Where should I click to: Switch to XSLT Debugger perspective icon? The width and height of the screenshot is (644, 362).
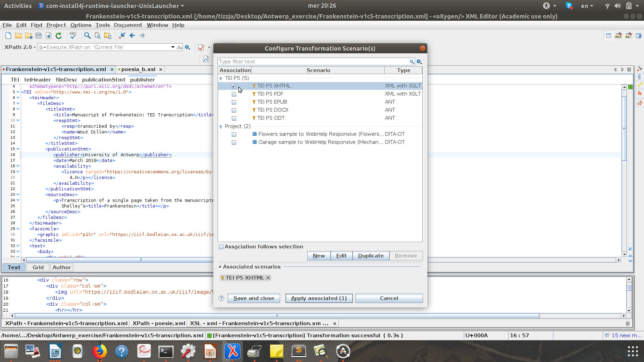(619, 36)
